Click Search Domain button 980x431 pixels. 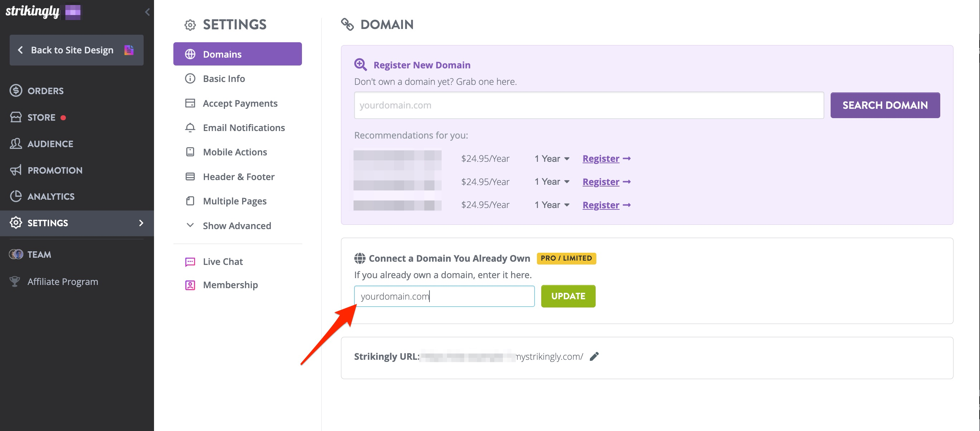pyautogui.click(x=885, y=104)
